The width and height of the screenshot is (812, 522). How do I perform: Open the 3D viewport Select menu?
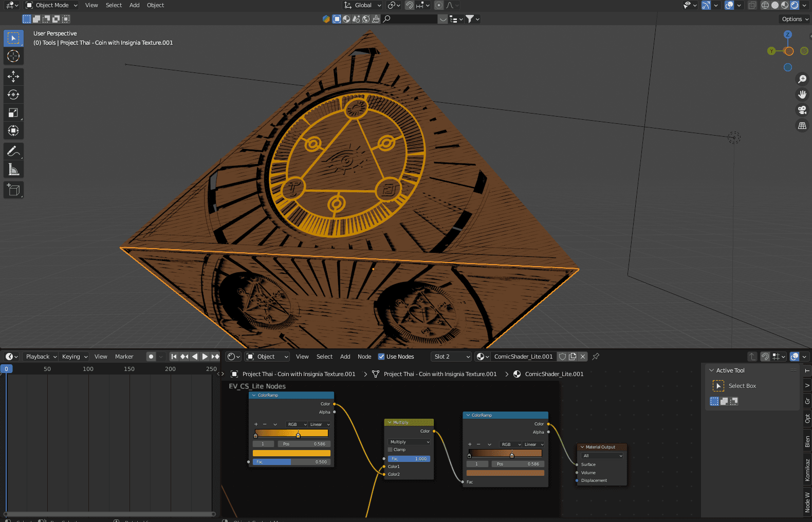pyautogui.click(x=114, y=5)
